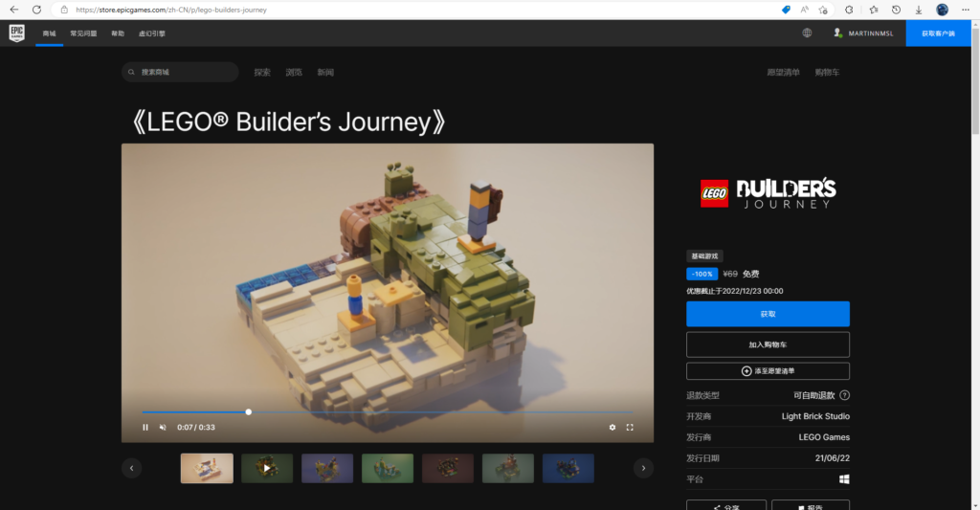The height and width of the screenshot is (510, 980).
Task: Open the 愿望清单 wishlist link
Action: (x=783, y=73)
